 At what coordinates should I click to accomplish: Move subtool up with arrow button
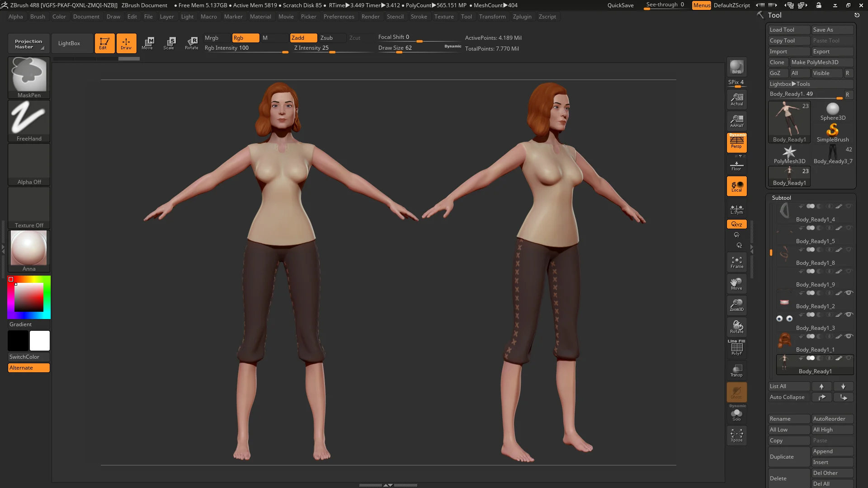[821, 386]
